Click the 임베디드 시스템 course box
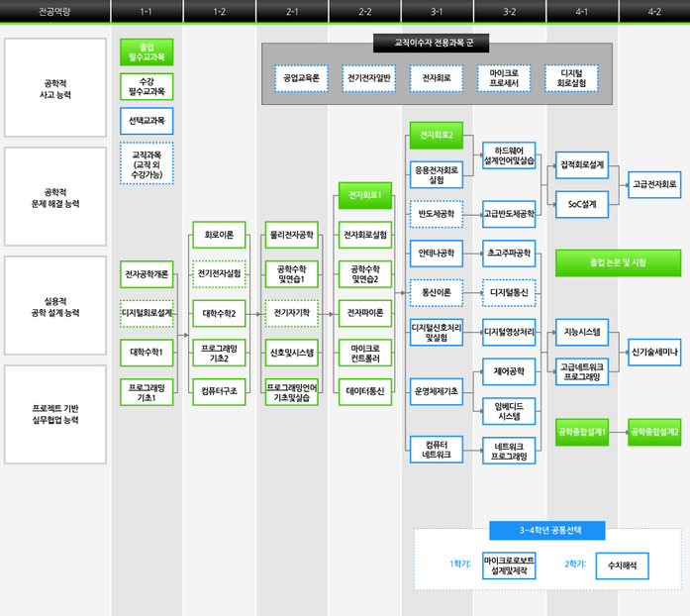690x616 pixels. pos(509,410)
